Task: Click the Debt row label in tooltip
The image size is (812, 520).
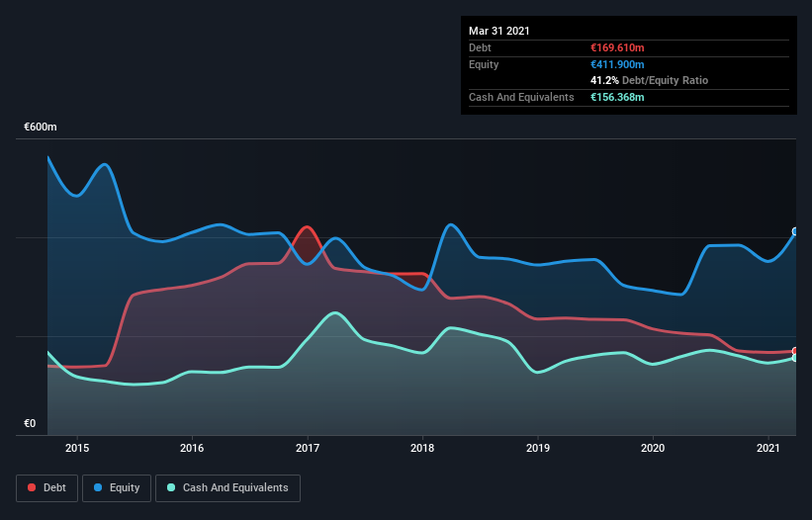Action: (x=480, y=47)
